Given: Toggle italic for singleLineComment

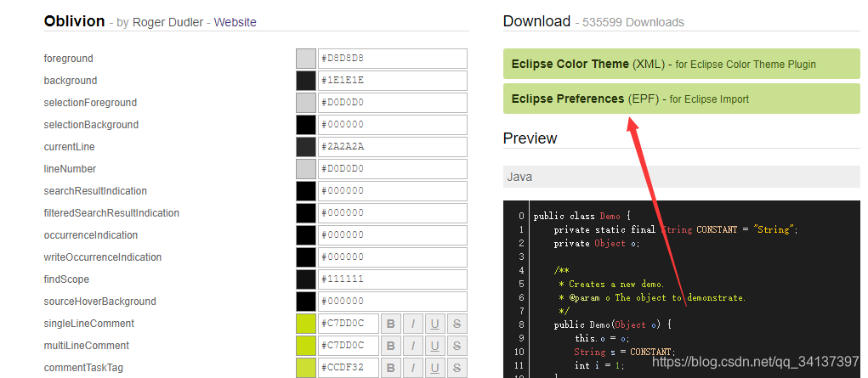Looking at the screenshot, I should pos(412,324).
